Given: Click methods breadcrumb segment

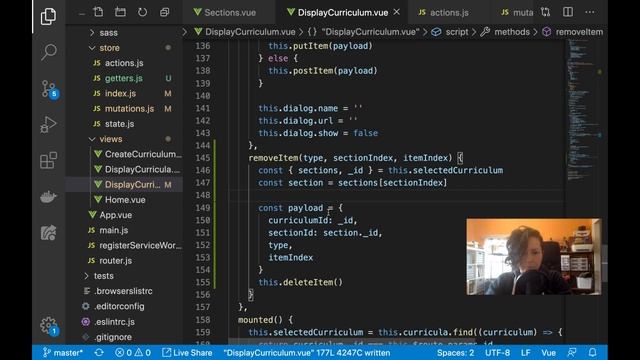Looking at the screenshot, I should click(505, 32).
